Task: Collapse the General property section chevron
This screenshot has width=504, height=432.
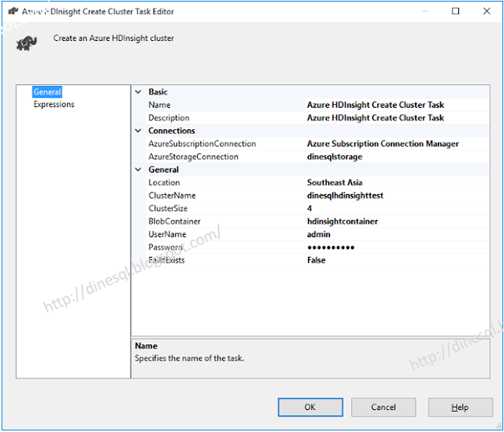Action: pyautogui.click(x=139, y=169)
